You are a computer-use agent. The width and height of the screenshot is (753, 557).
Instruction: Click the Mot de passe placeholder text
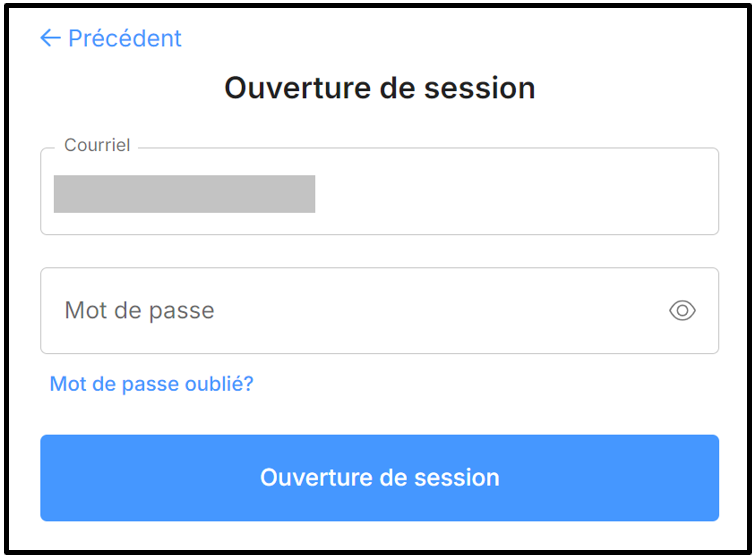click(140, 311)
